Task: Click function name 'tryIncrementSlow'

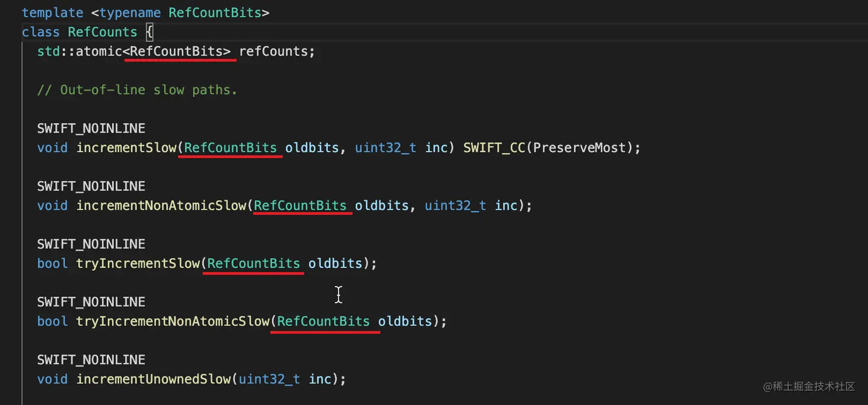Action: 138,263
